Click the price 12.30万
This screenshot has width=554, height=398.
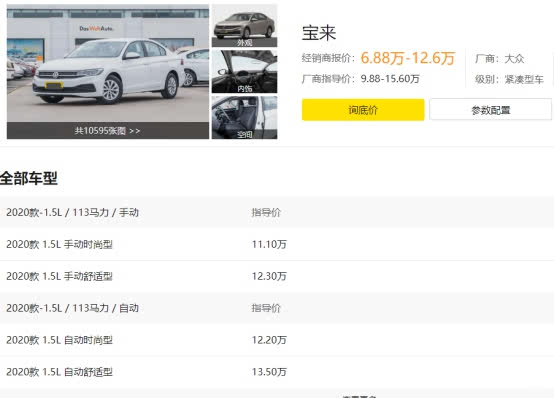269,276
